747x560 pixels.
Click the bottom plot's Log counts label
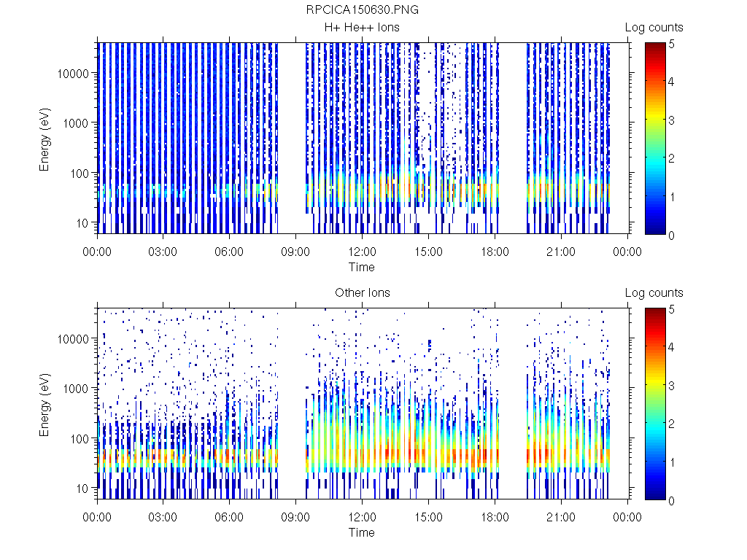(654, 293)
